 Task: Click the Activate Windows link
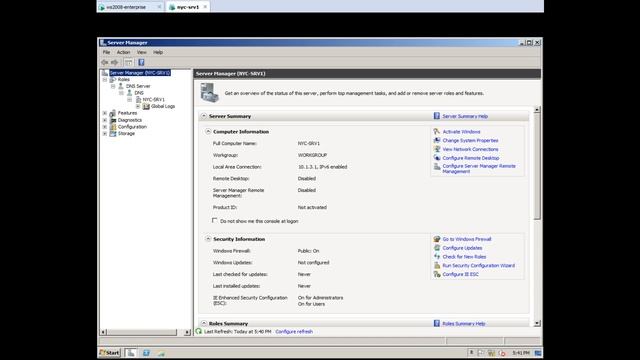[x=461, y=132]
